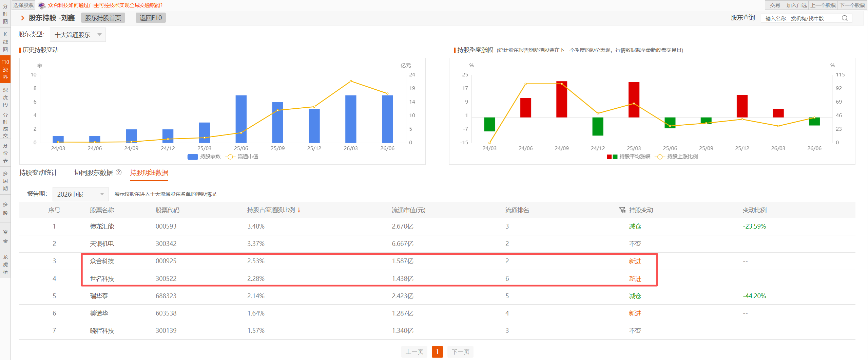Open 深度F9 sidebar item
The width and height of the screenshot is (868, 360).
coord(5,97)
